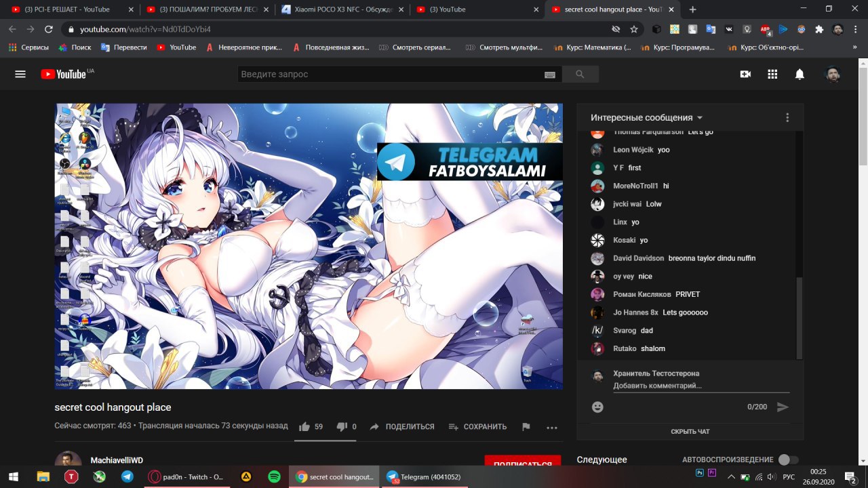Click the page vertical scrollbar
The image size is (868, 488).
(x=863, y=115)
